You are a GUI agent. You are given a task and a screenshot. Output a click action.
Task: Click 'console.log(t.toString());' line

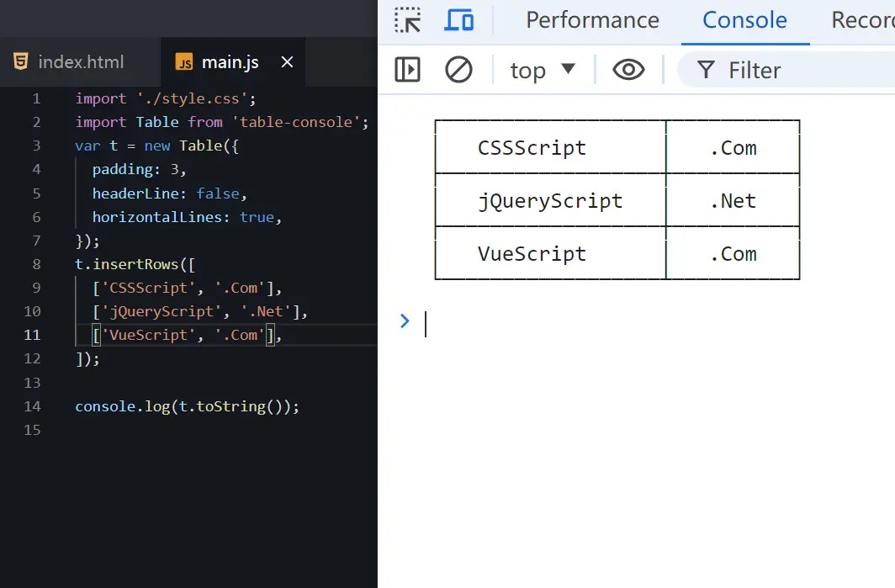point(187,406)
